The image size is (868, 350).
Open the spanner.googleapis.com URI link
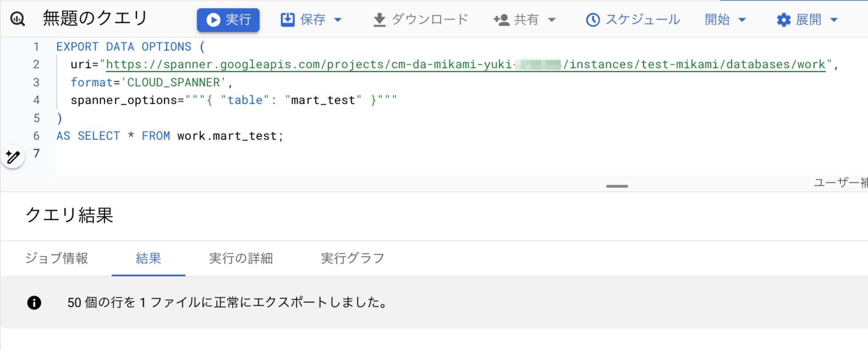point(465,64)
